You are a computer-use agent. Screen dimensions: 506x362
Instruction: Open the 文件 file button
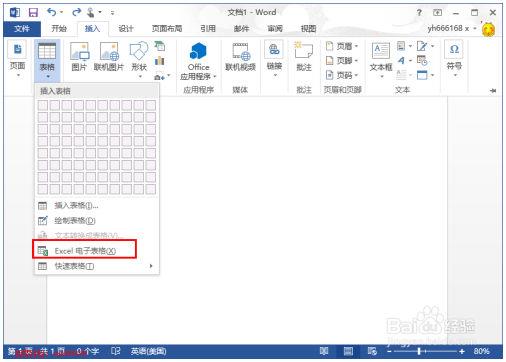click(22, 29)
